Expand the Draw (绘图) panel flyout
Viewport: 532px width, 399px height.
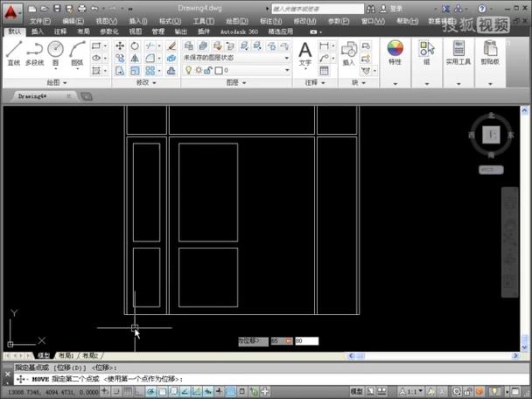(57, 82)
